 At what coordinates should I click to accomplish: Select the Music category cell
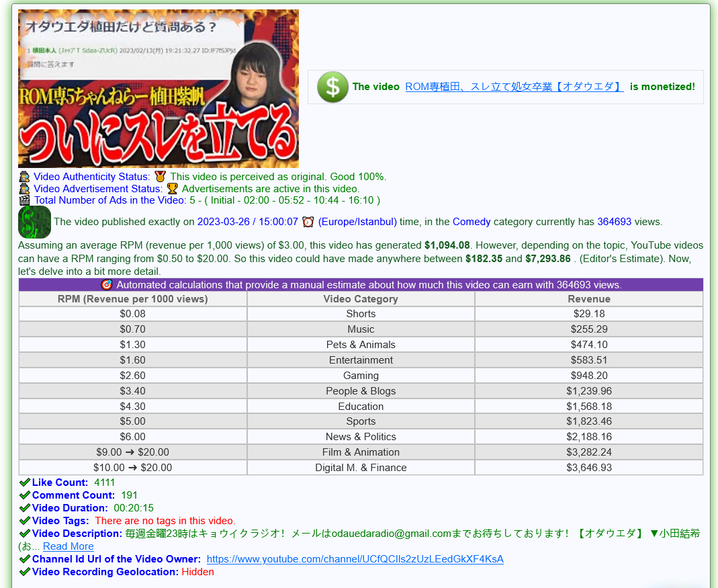click(x=361, y=329)
